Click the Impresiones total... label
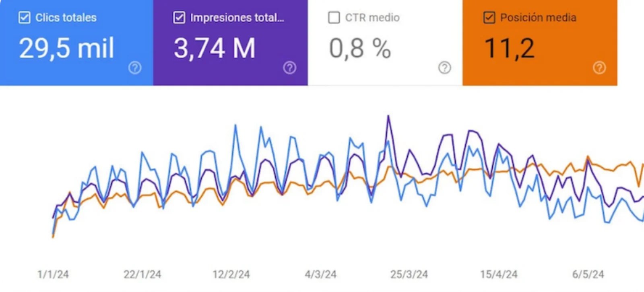 click(x=237, y=18)
